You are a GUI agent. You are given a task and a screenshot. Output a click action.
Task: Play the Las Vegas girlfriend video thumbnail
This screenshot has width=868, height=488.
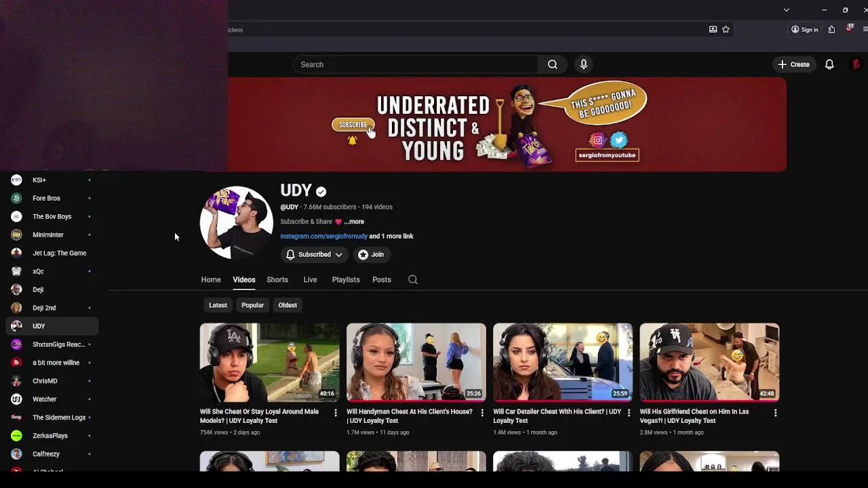[709, 362]
